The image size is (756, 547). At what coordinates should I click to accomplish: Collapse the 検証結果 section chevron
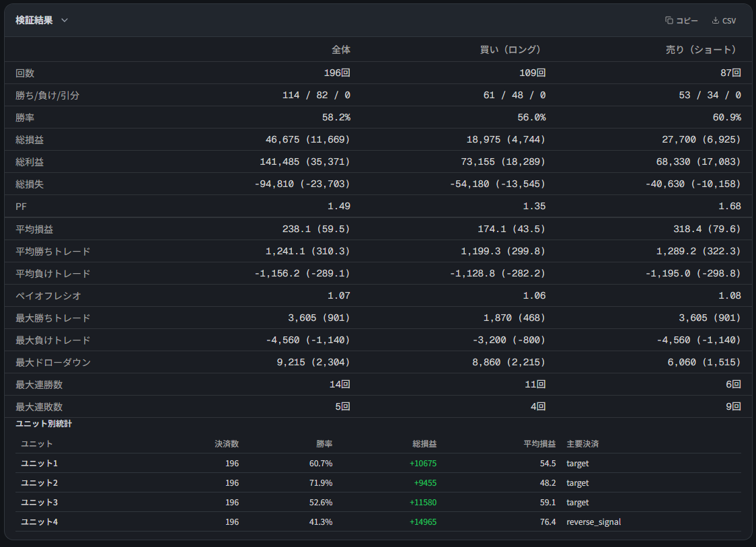[x=65, y=20]
